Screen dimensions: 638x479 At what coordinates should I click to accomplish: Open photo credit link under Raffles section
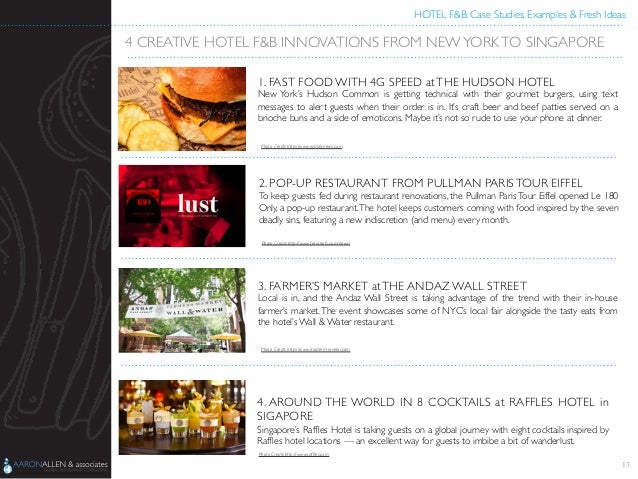pyautogui.click(x=294, y=454)
